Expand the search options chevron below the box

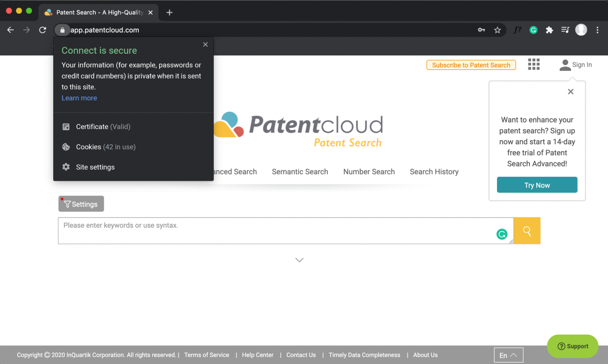pyautogui.click(x=299, y=260)
